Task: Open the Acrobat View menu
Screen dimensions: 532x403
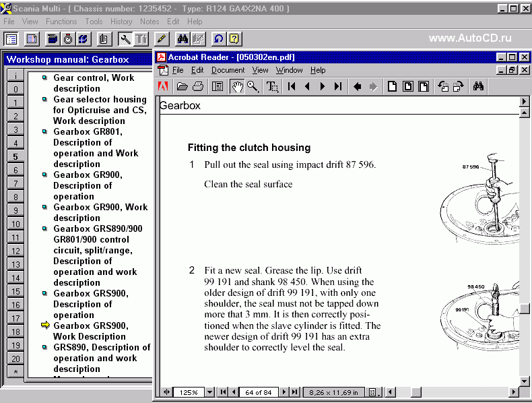Action: coord(260,70)
